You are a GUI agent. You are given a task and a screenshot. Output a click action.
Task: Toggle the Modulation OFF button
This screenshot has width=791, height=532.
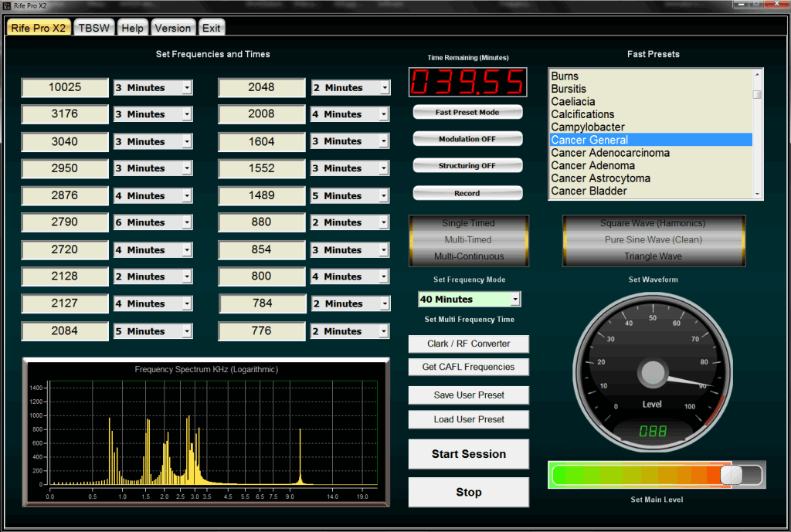click(467, 139)
